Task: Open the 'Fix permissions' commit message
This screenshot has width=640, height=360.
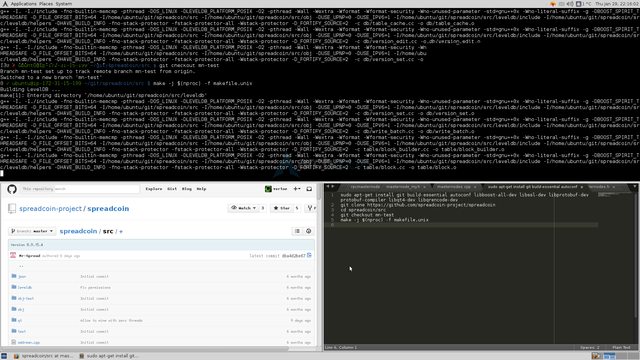Action: point(95,288)
